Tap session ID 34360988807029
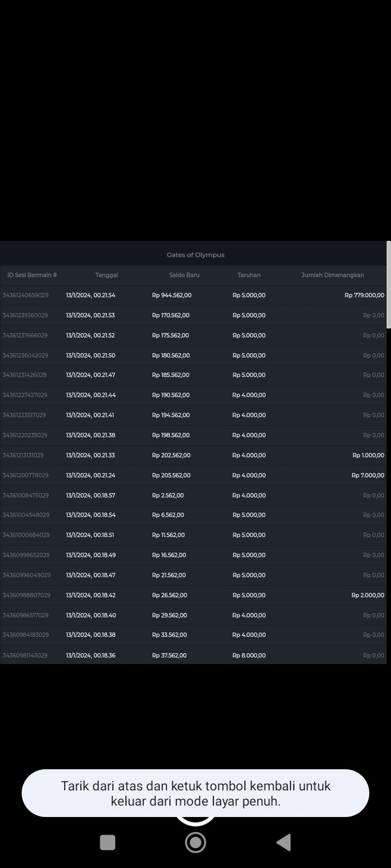This screenshot has height=868, width=391. click(27, 595)
